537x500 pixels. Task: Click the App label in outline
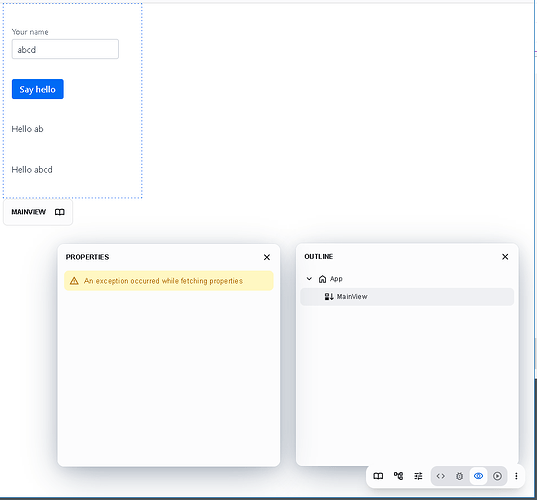coord(336,279)
